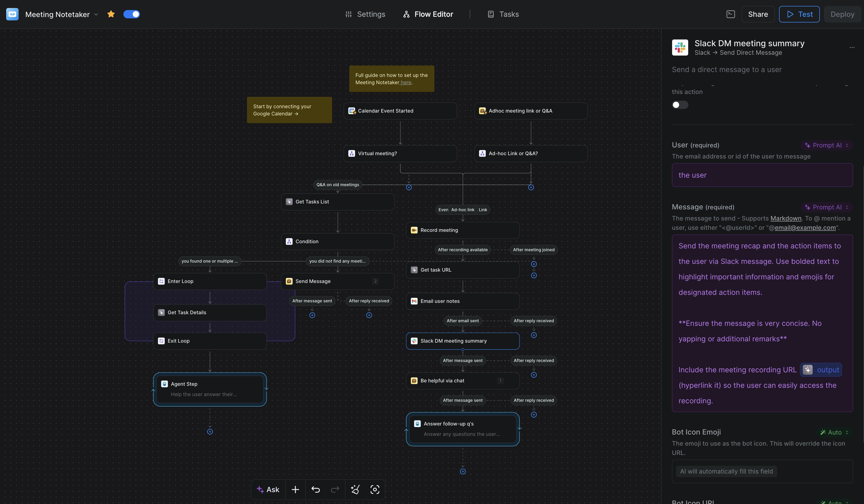Click the undo arrow in bottom toolbar
This screenshot has width=864, height=504.
316,490
